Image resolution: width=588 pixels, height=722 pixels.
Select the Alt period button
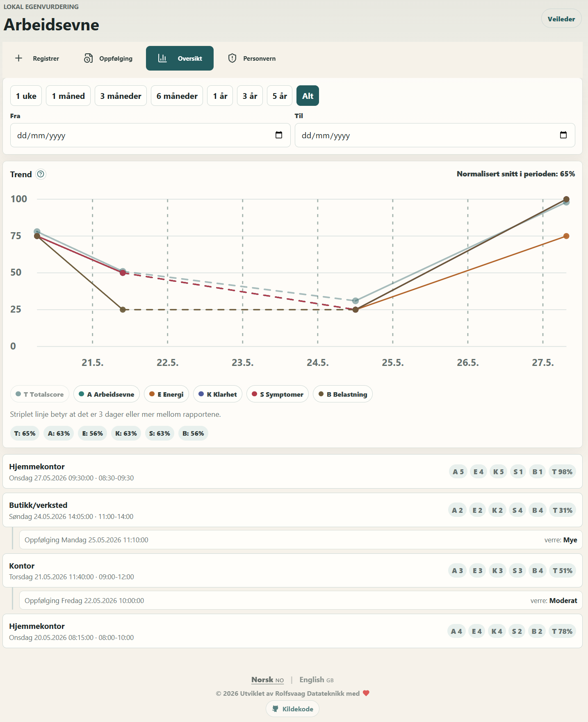tap(308, 96)
